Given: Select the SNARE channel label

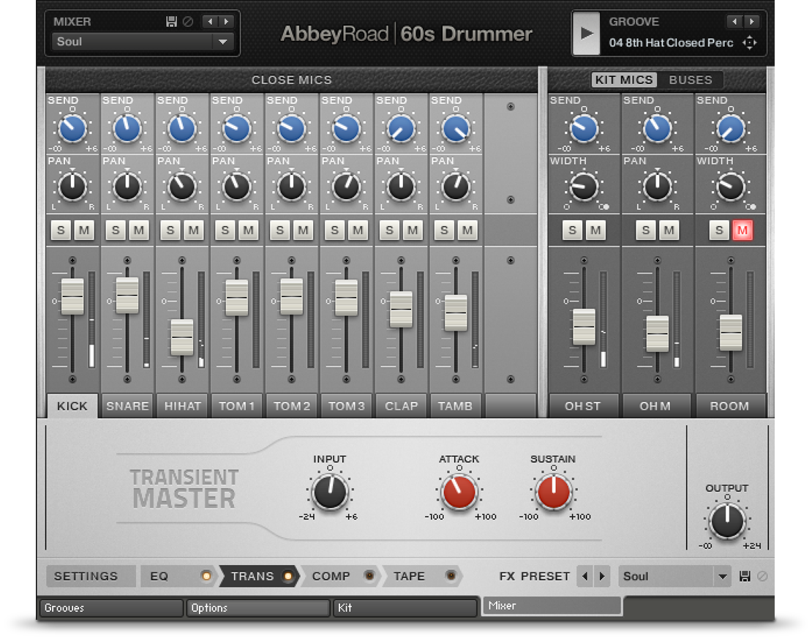Looking at the screenshot, I should click(x=127, y=405).
